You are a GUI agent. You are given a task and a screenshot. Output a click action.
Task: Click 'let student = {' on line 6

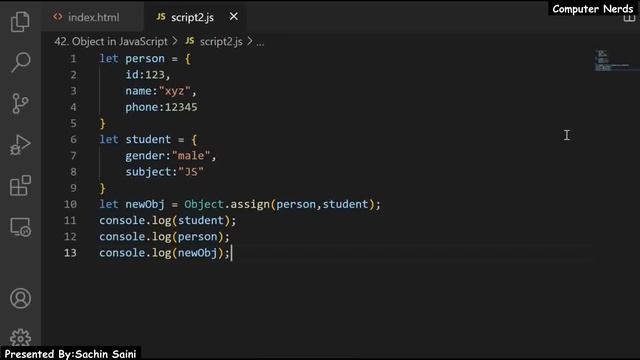pos(148,140)
